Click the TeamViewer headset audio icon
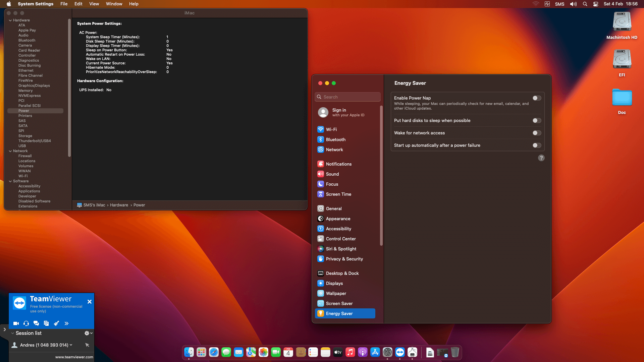The image size is (644, 362). (x=26, y=323)
